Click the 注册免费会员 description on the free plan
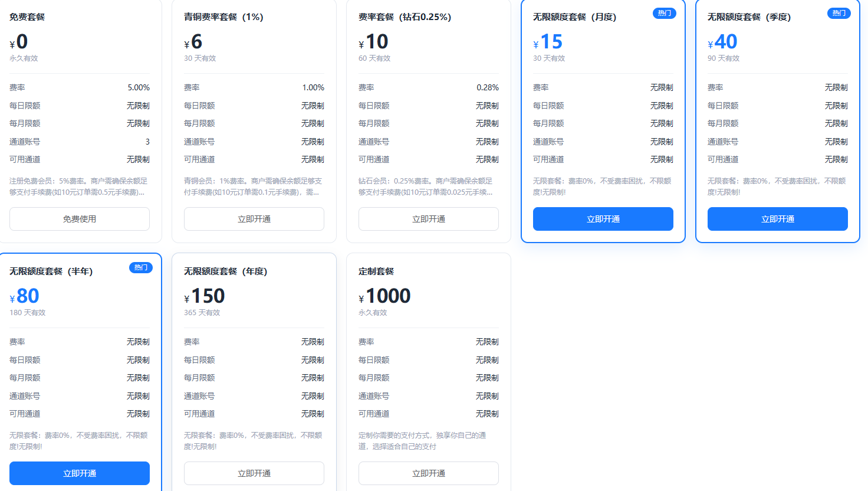 pyautogui.click(x=78, y=186)
